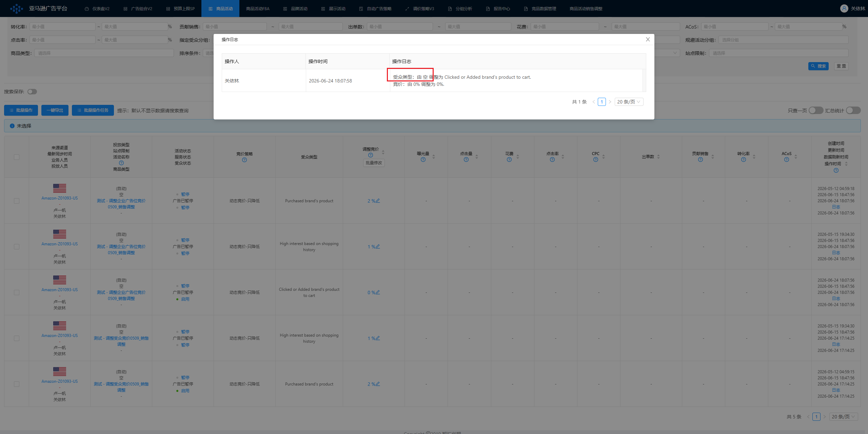Image resolution: width=868 pixels, height=434 pixels.
Task: Click the help icon under CPC header
Action: tap(595, 159)
